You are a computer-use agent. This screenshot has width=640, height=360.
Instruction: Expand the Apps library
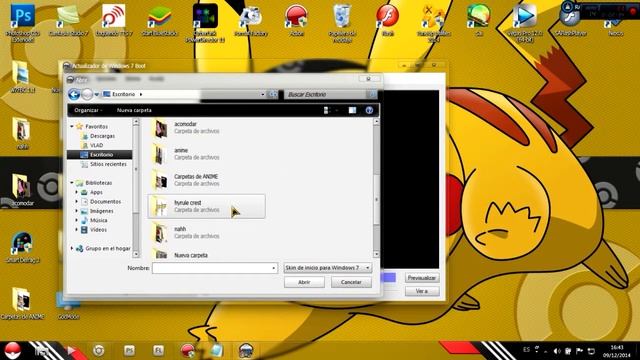77,192
